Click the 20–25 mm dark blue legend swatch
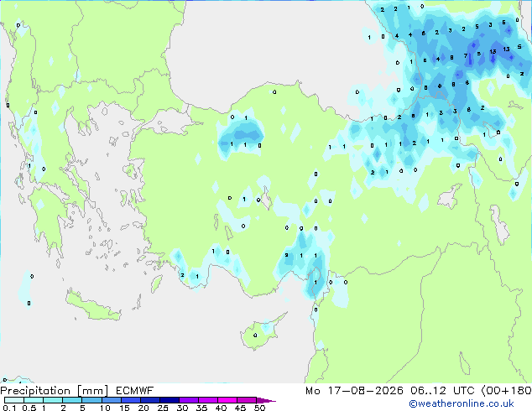The height and width of the screenshot is (411, 532). (x=149, y=400)
